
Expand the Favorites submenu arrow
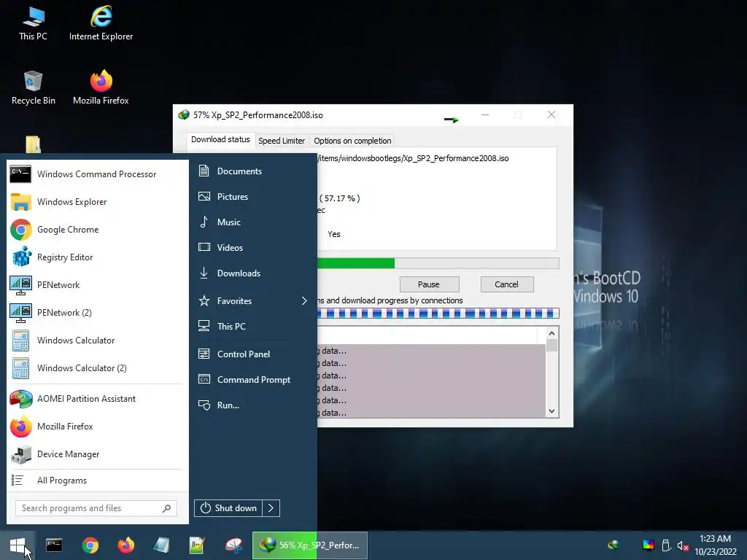pyautogui.click(x=304, y=300)
